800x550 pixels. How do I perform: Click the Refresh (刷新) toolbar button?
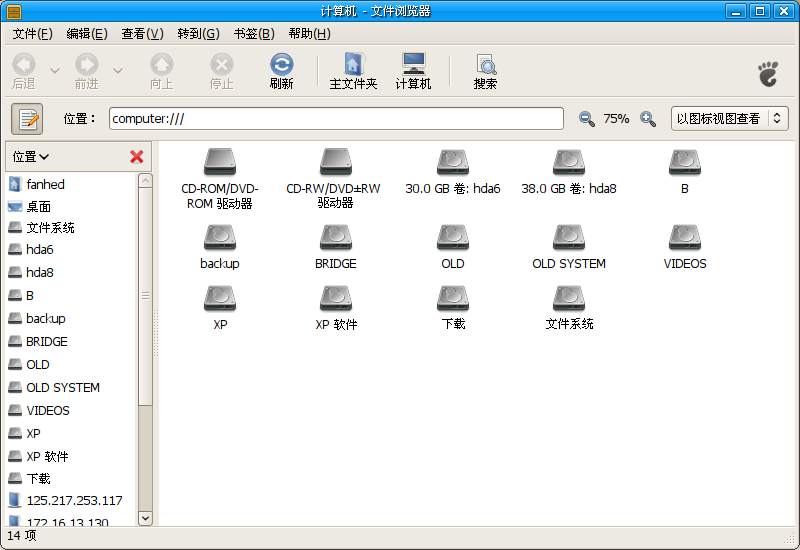(282, 71)
